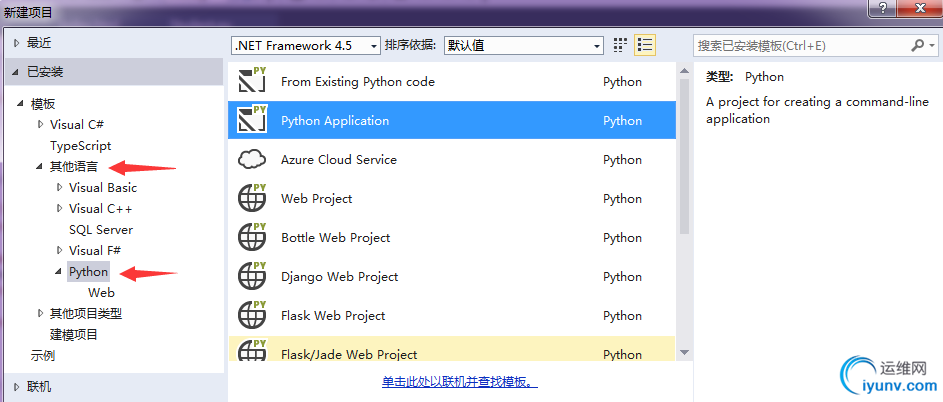Select 其他语言 label in tree
This screenshot has height=402, width=943.
tap(73, 167)
